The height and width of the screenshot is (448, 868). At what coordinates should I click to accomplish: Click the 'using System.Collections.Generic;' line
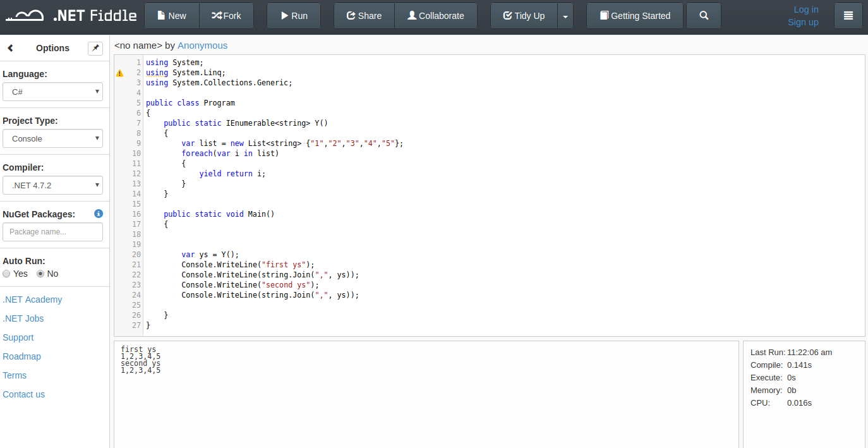coord(219,83)
